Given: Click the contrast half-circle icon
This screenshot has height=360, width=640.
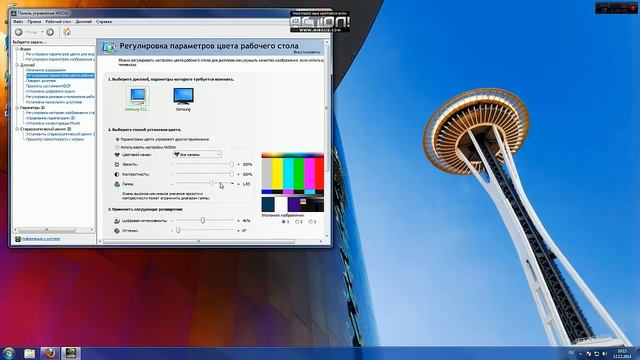Looking at the screenshot, I should pos(117,174).
